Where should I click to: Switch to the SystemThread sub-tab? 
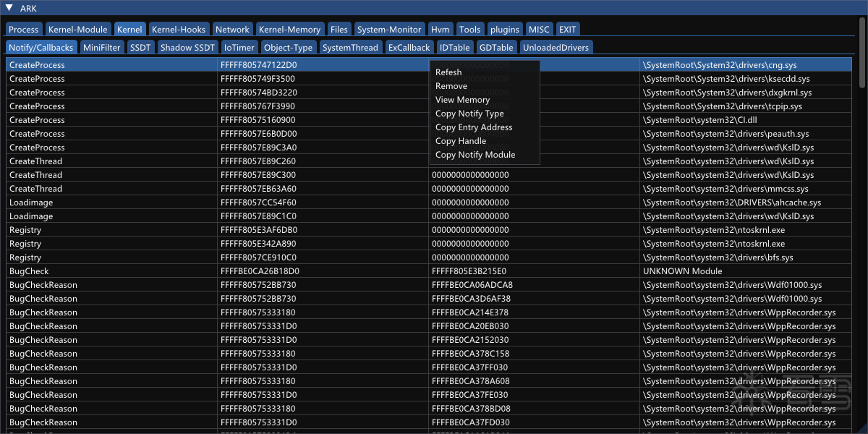click(x=350, y=47)
